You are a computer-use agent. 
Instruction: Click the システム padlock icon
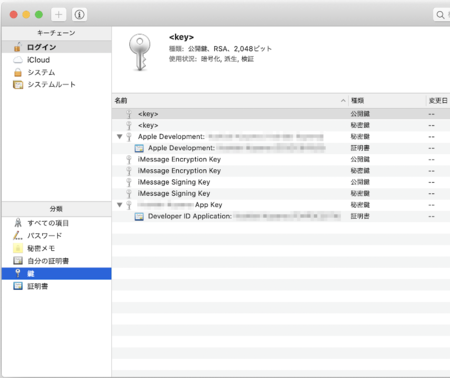pos(18,72)
